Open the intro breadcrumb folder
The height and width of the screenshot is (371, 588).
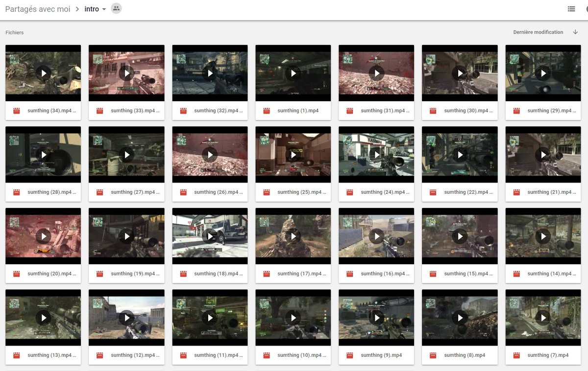92,9
